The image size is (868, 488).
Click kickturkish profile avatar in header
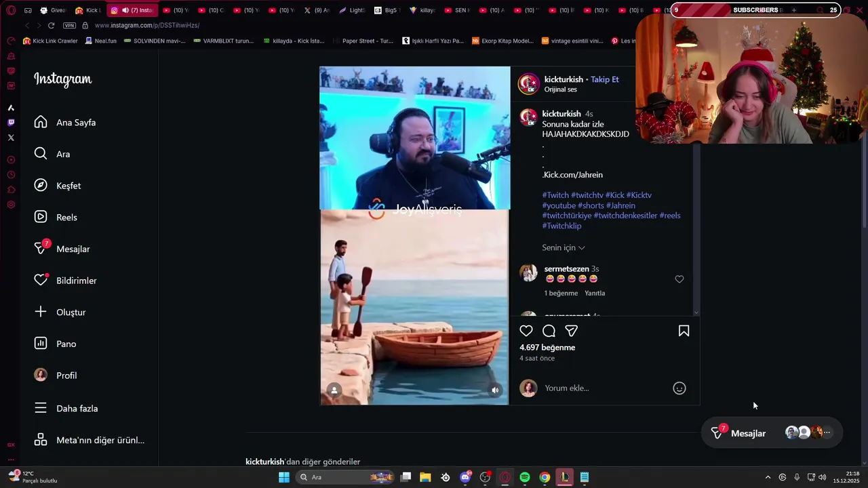(528, 84)
